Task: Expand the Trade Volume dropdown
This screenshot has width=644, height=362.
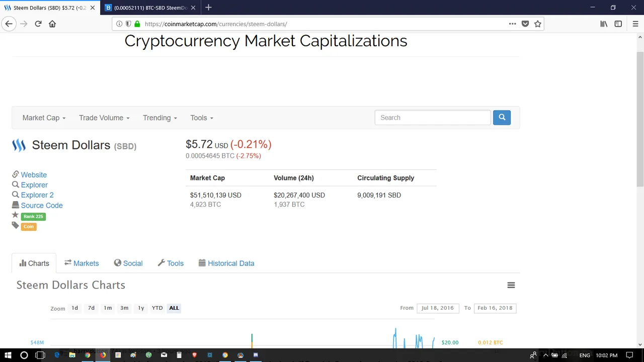Action: tap(104, 118)
